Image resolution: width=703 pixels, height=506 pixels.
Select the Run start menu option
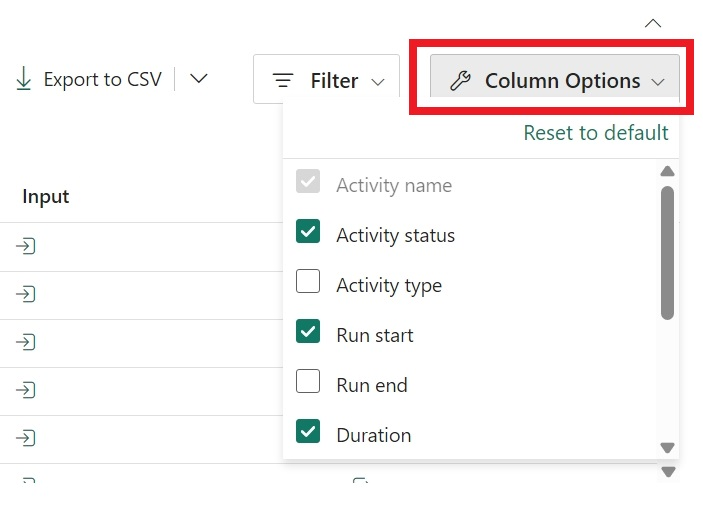pyautogui.click(x=375, y=335)
